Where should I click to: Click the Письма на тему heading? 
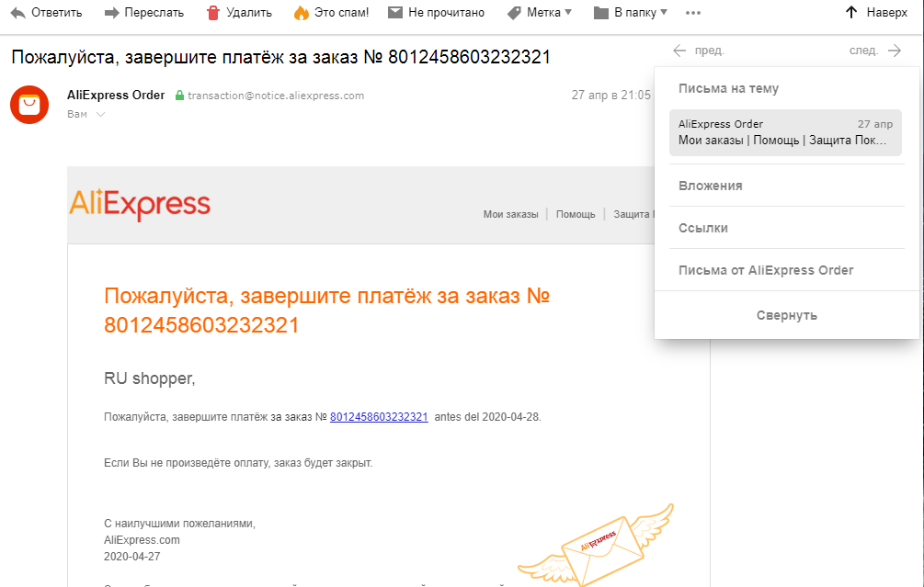pyautogui.click(x=728, y=88)
